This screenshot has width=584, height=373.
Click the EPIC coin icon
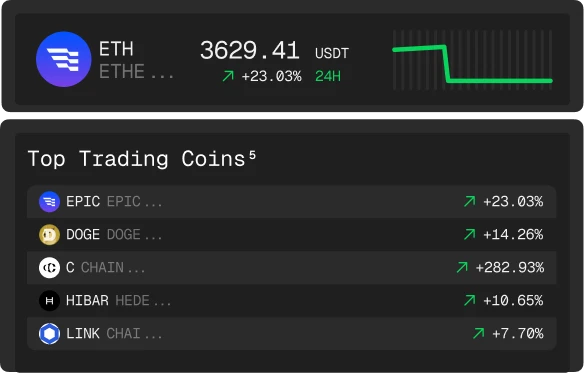coord(50,202)
